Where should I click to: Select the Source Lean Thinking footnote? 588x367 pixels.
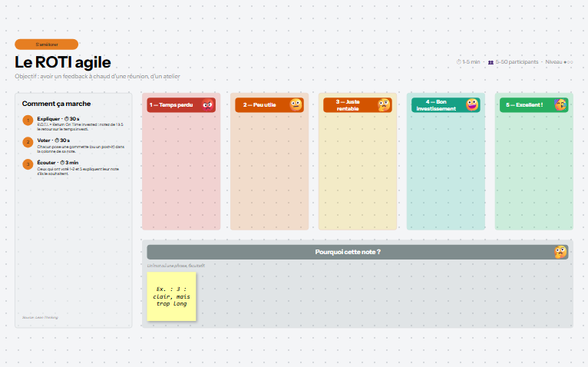[x=40, y=317]
